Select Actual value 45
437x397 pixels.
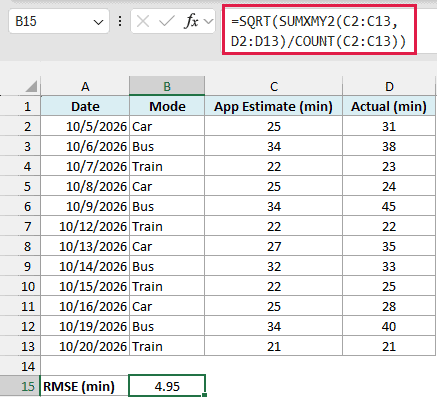click(x=389, y=206)
